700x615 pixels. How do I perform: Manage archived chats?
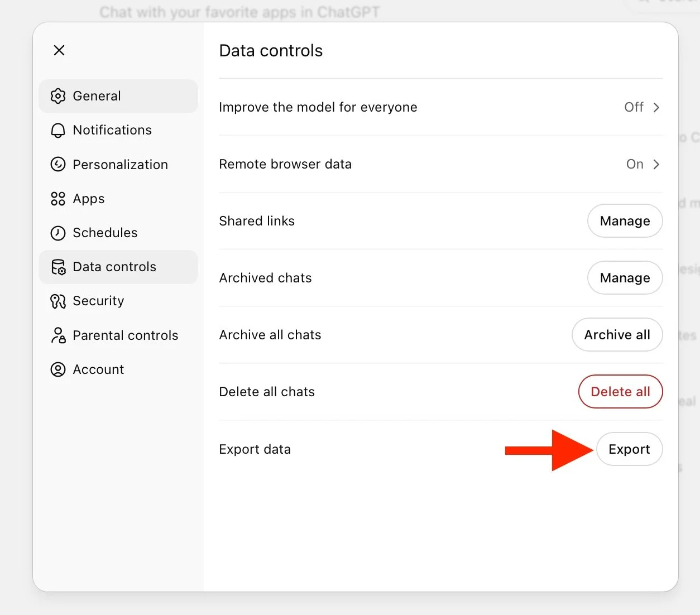(625, 278)
